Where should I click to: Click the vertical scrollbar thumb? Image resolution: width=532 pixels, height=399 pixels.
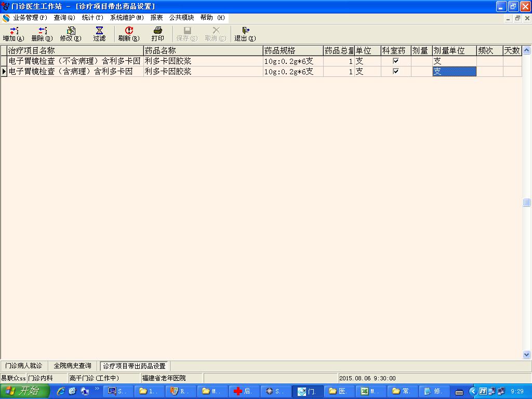(x=527, y=202)
